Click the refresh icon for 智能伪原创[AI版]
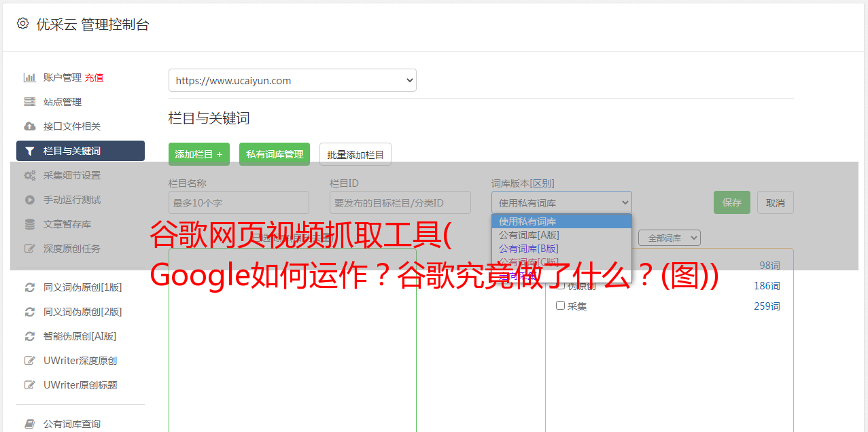868x432 pixels. pyautogui.click(x=30, y=336)
